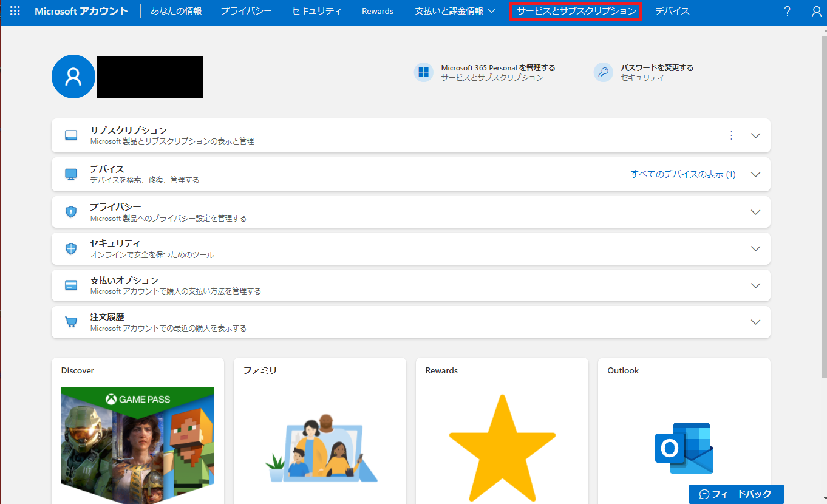Click the large blue profile avatar

click(73, 77)
